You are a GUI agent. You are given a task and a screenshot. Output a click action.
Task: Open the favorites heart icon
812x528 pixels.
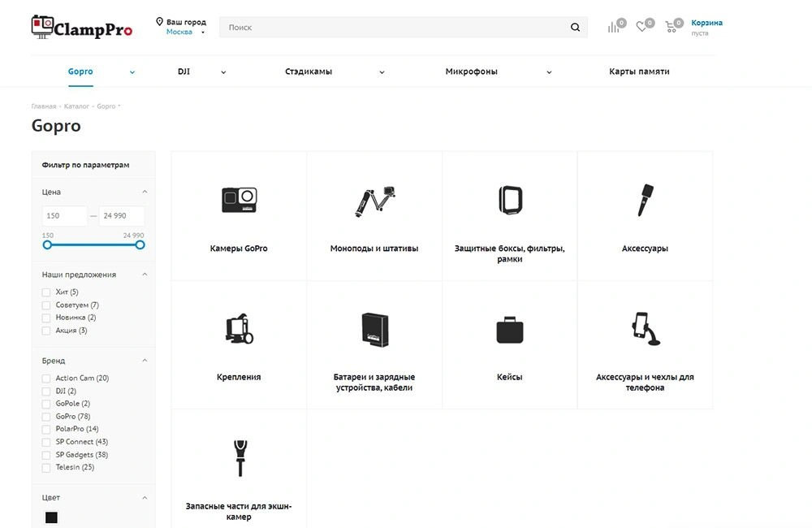(x=641, y=27)
